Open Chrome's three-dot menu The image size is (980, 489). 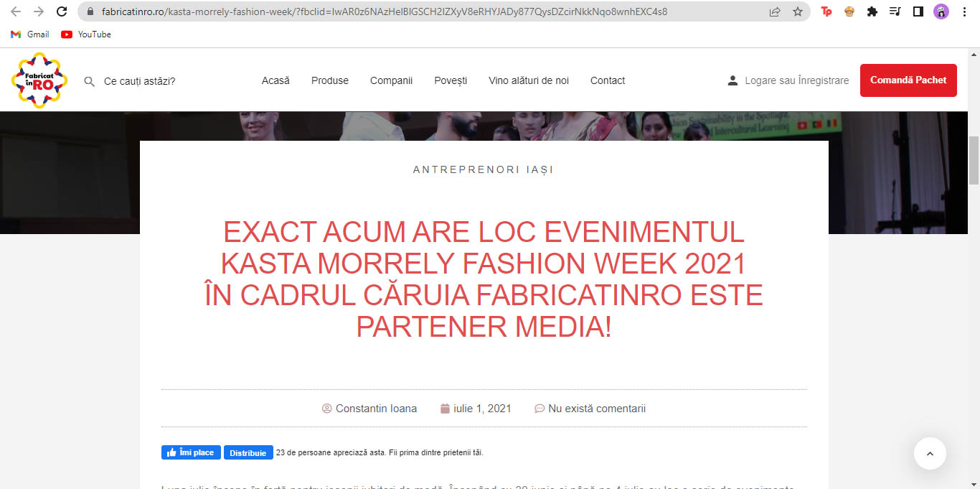(x=963, y=11)
